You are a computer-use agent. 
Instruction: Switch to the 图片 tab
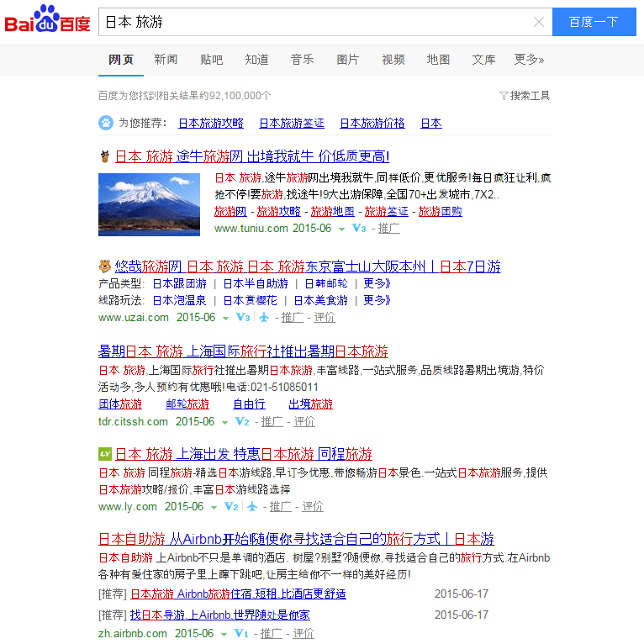(347, 60)
